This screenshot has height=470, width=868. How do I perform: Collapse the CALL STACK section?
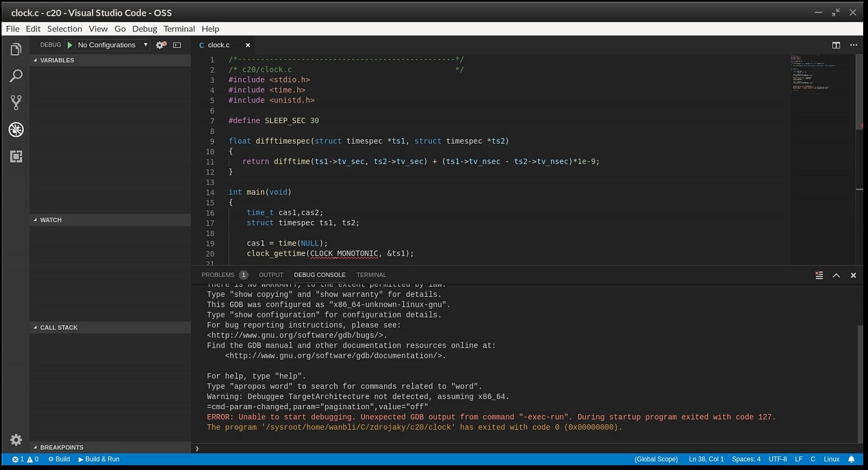pyautogui.click(x=59, y=327)
